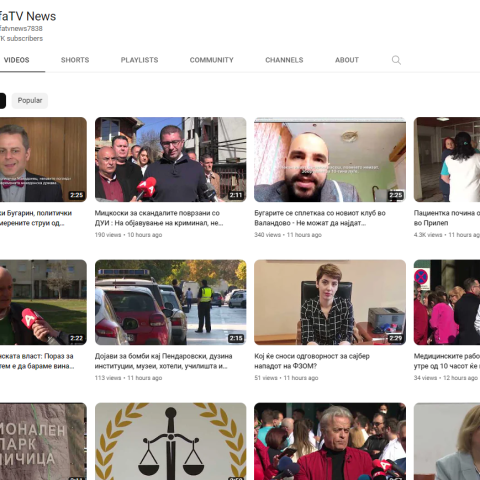Click the 'subscribers' count text
480x480 pixels.
(x=21, y=38)
